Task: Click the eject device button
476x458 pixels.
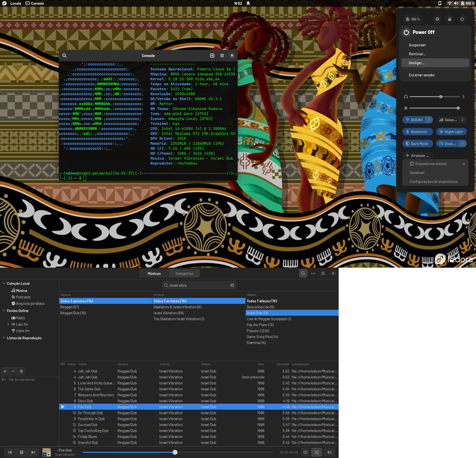Action: point(21,371)
